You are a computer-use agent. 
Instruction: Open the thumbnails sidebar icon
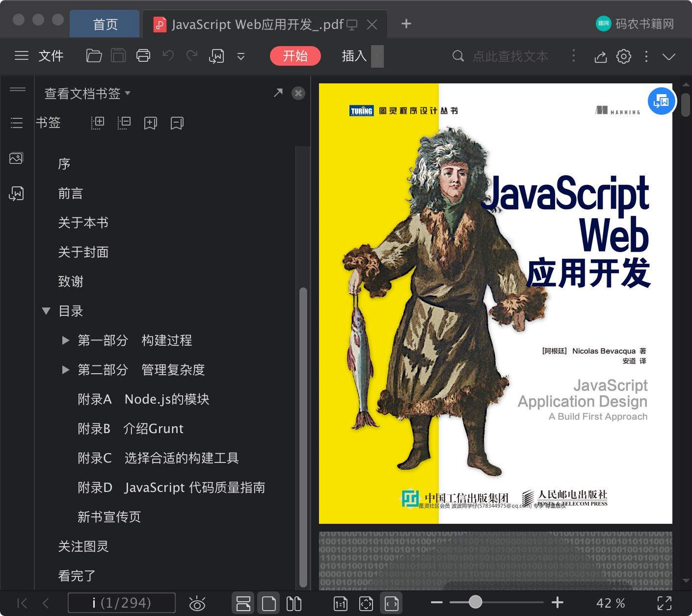click(16, 158)
